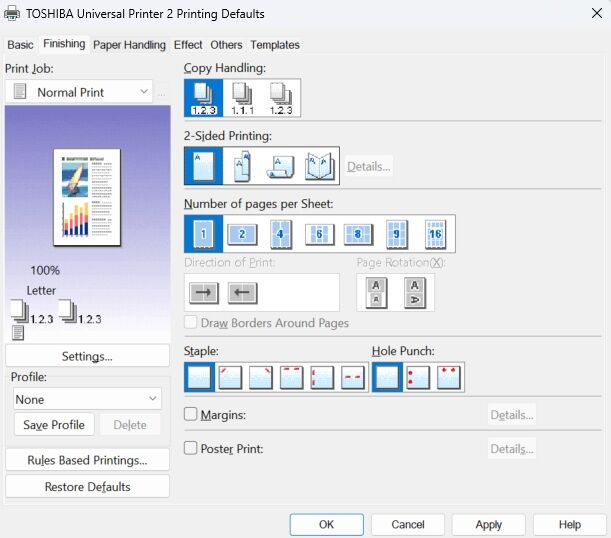Go to the Templates tab
Viewport: 611px width, 538px height.
click(x=275, y=45)
